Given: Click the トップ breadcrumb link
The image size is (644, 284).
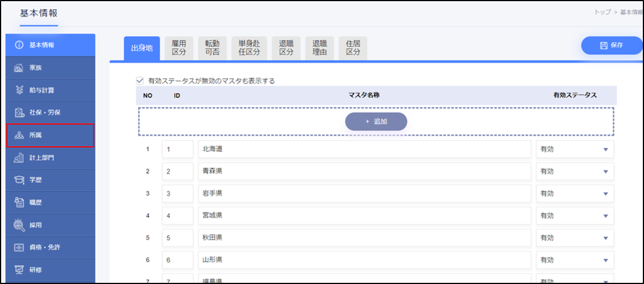Looking at the screenshot, I should 602,12.
